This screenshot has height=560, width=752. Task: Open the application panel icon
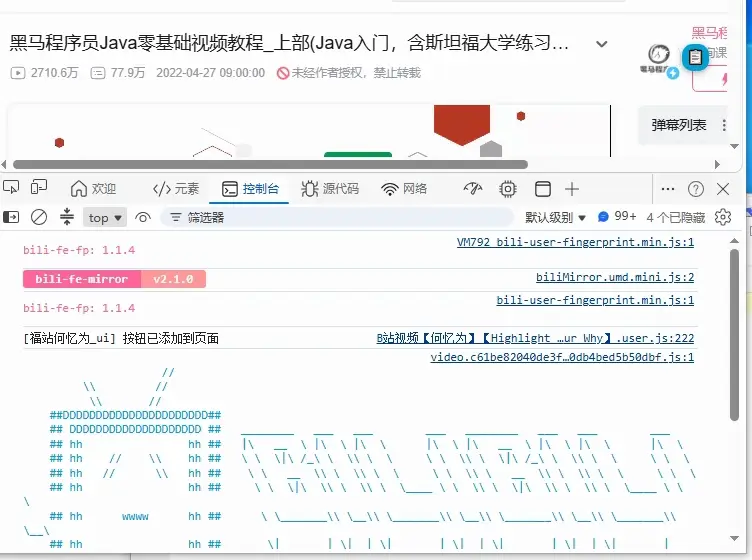click(x=542, y=189)
